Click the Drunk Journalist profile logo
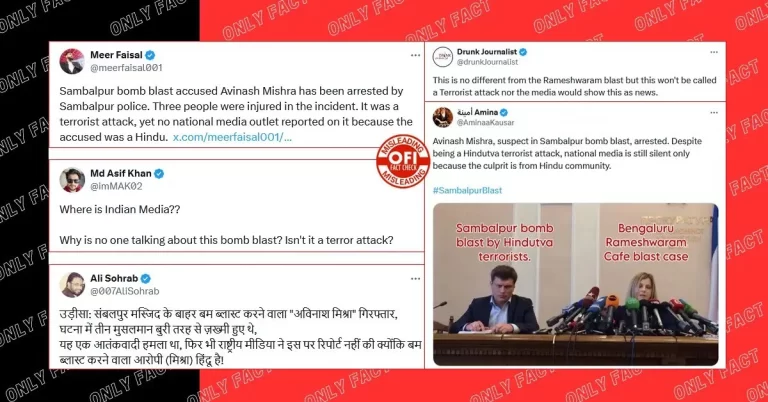 443,57
